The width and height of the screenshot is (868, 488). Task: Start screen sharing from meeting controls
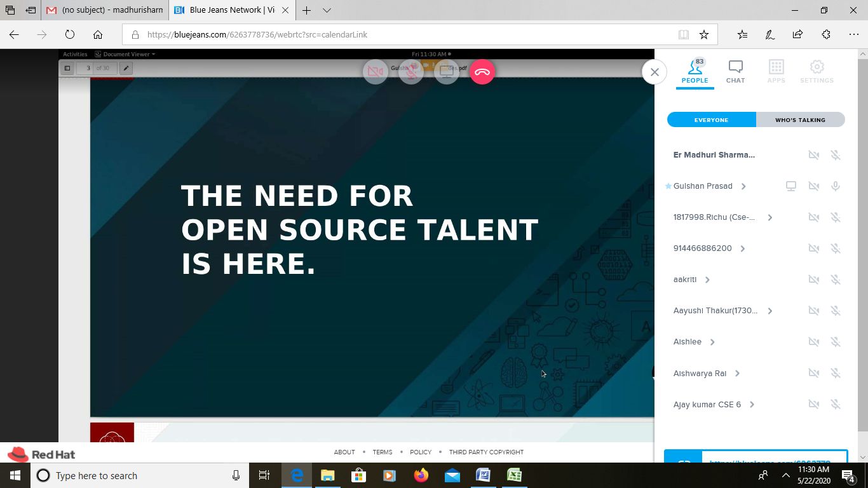pos(447,72)
